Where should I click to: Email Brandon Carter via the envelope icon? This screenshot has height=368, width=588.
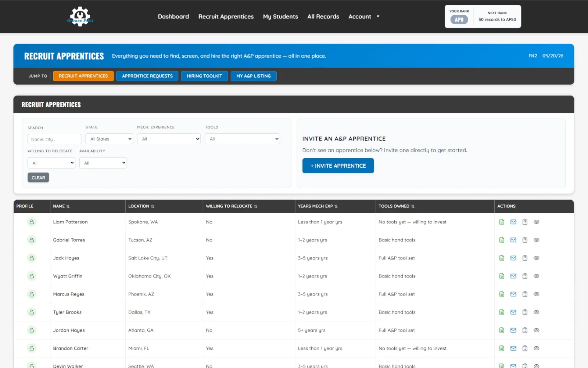click(513, 348)
